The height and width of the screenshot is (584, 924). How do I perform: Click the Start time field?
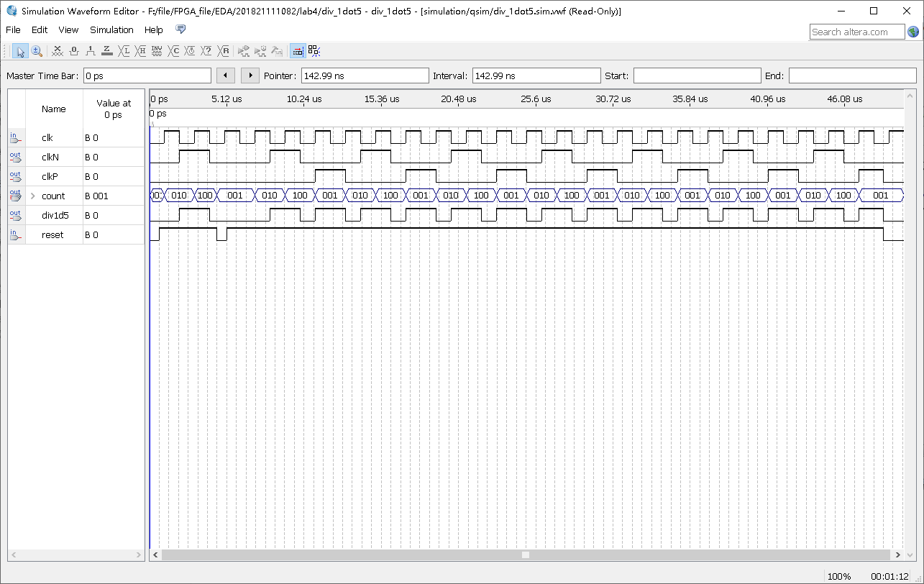[697, 76]
